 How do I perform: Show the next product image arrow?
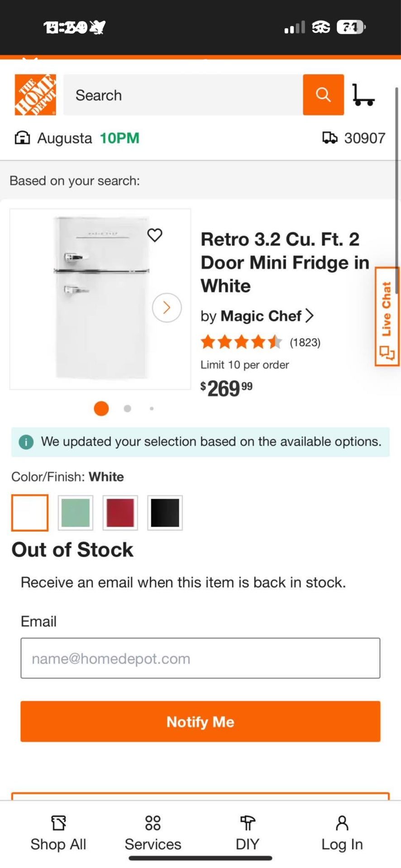[167, 308]
